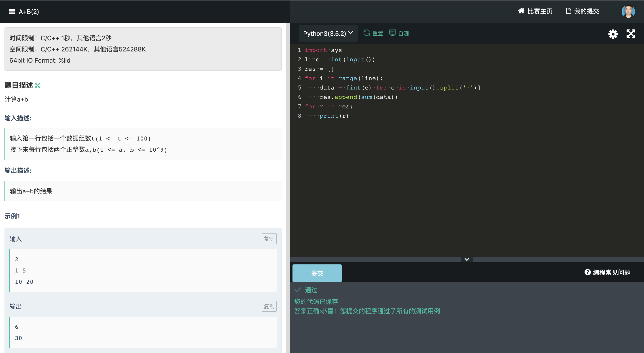
Task: Place cursor on line 8 print(r)
Action: coord(334,116)
